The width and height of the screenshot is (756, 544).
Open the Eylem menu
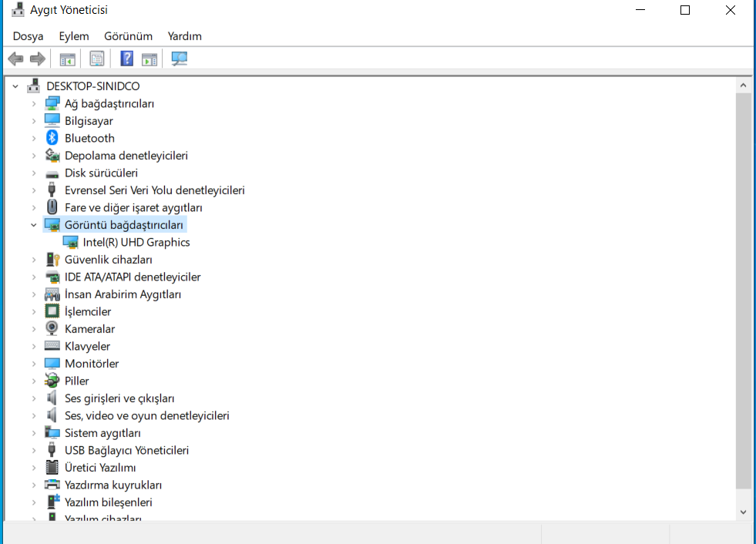point(74,36)
